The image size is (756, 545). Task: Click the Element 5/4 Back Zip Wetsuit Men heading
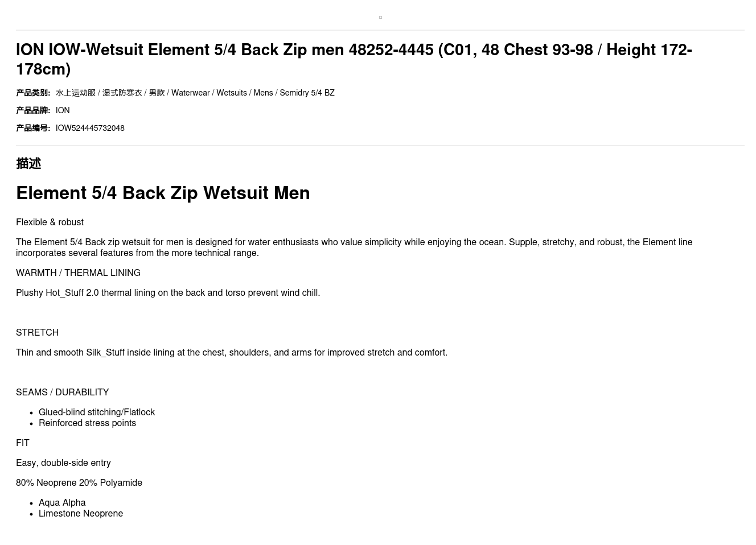pyautogui.click(x=163, y=193)
